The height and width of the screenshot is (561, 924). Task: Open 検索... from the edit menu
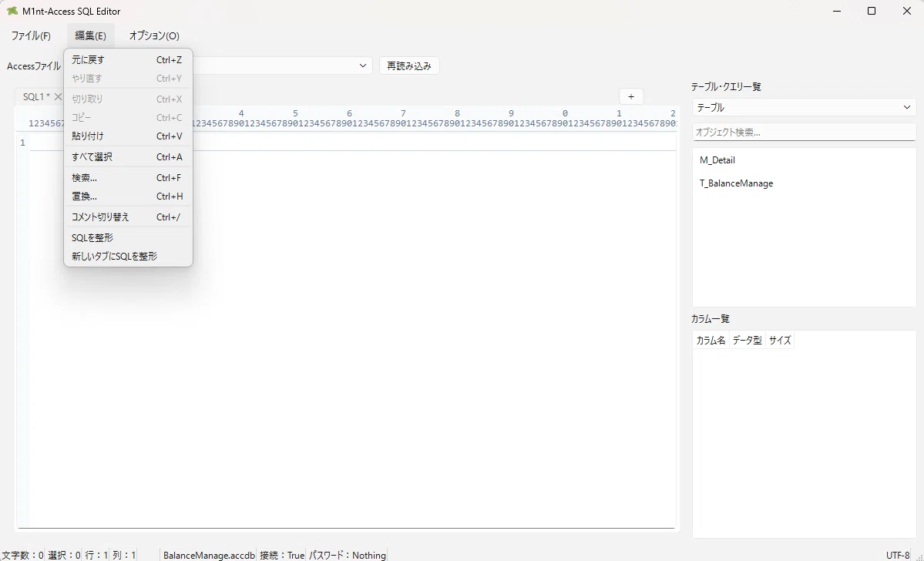coord(128,178)
